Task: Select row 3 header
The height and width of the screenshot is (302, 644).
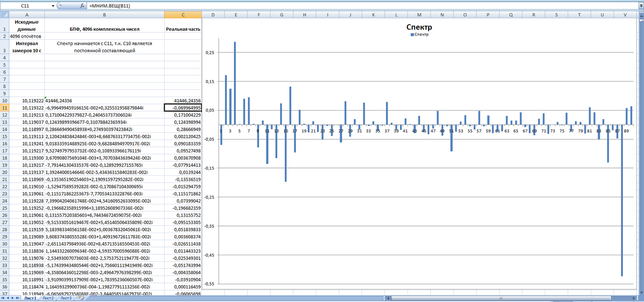Action: tap(5, 47)
